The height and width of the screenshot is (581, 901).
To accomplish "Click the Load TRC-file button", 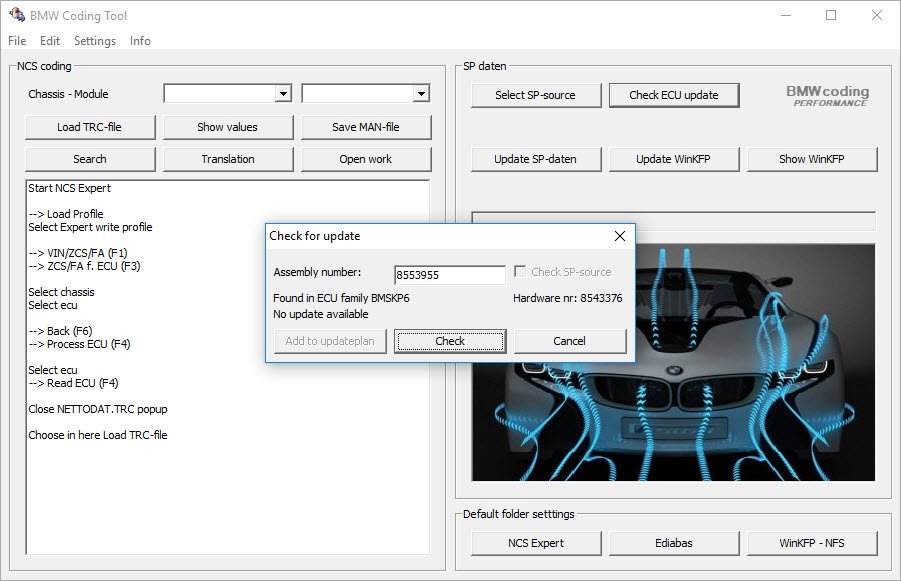I will 90,127.
